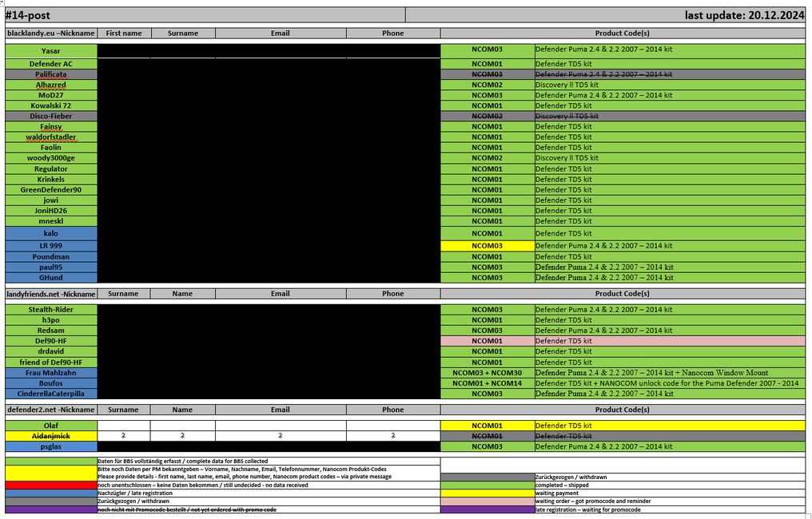Click the yellow NCOM03 cell in LR 999 row
This screenshot has width=812, height=519.
pyautogui.click(x=488, y=246)
